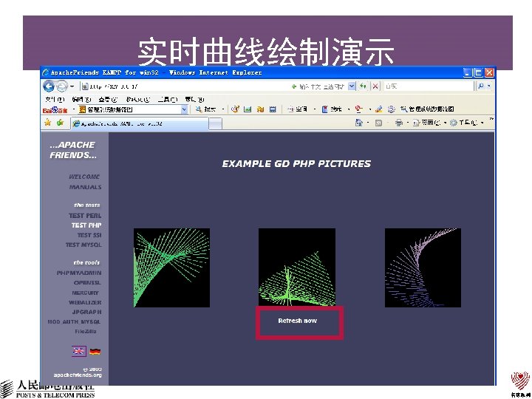Switch language with the German flag
This screenshot has height=399, width=532.
tap(95, 352)
